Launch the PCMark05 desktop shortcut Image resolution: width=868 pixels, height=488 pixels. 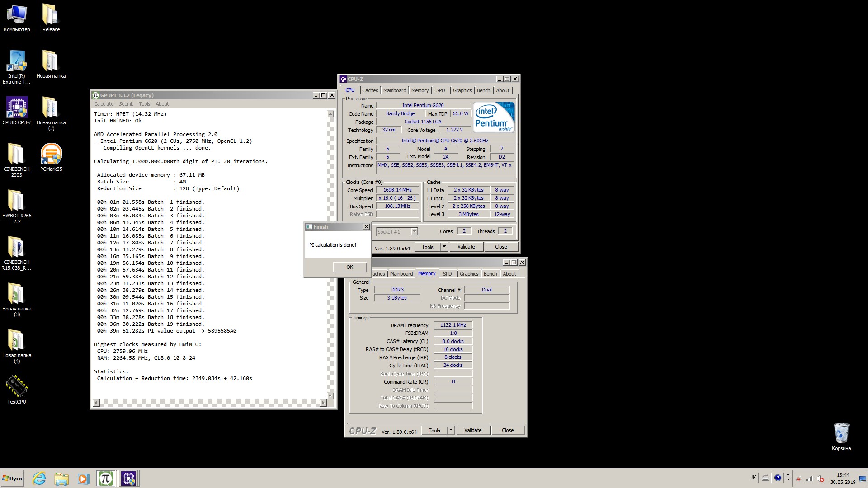point(51,157)
